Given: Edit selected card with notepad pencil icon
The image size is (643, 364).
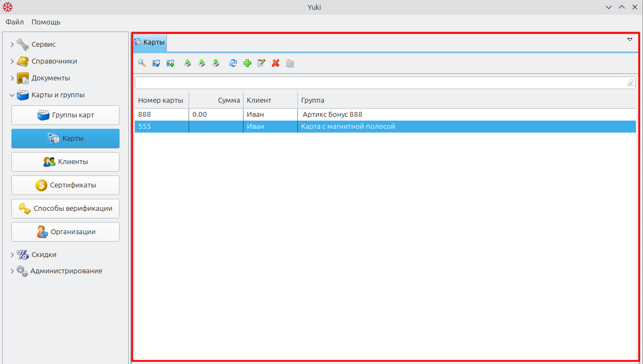Looking at the screenshot, I should [261, 63].
